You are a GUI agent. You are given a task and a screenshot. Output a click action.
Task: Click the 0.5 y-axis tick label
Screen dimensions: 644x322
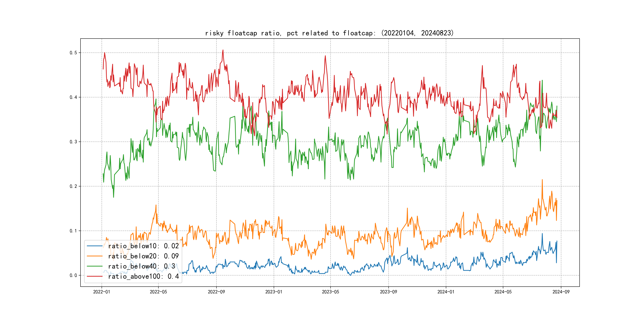point(73,53)
